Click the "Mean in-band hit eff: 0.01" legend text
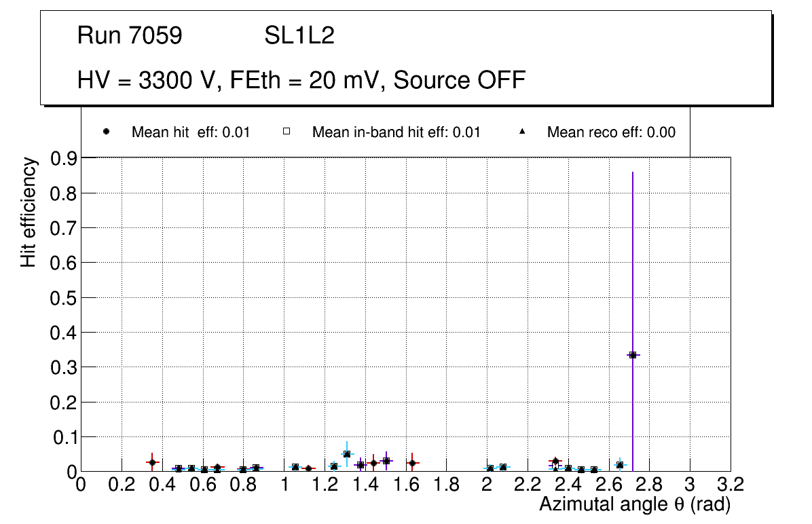The image size is (812, 524). coord(396,132)
